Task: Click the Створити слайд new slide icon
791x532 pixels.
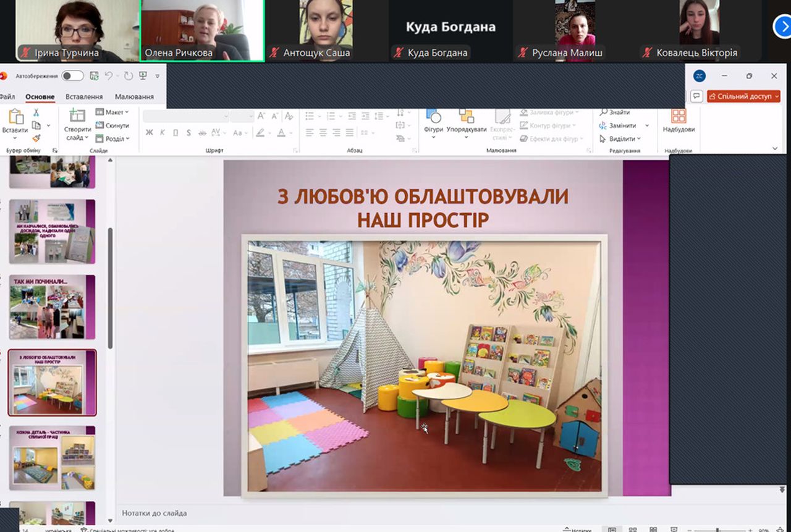Action: (77, 116)
